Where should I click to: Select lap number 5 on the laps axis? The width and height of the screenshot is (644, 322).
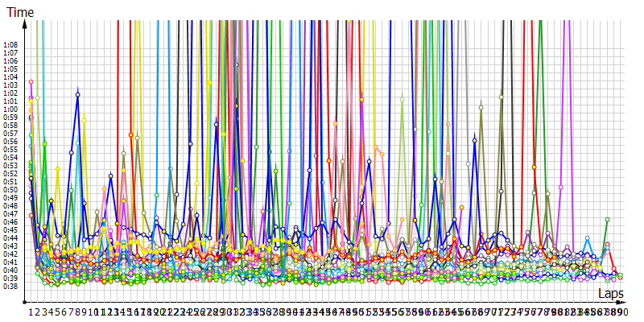58,311
